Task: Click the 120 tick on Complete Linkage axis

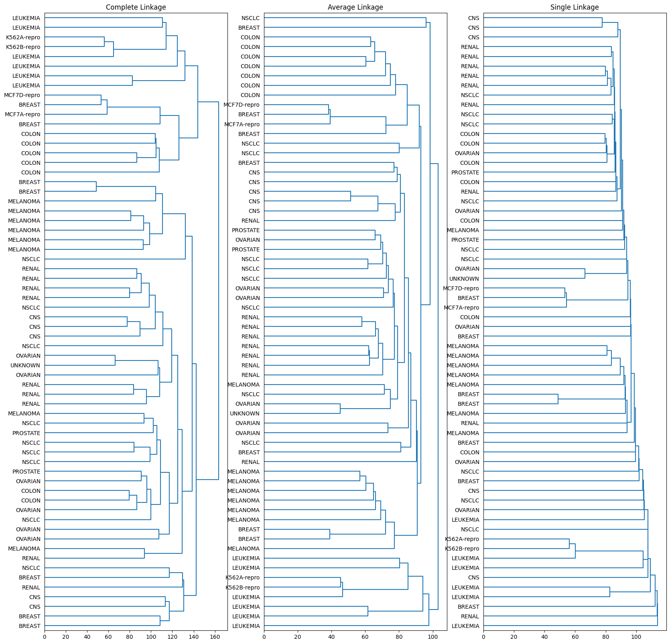Action: tap(172, 636)
